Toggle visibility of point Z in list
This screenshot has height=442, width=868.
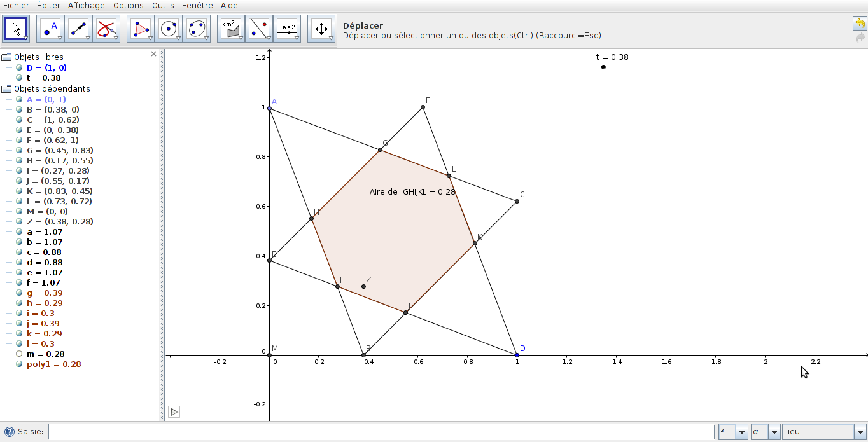pos(19,221)
